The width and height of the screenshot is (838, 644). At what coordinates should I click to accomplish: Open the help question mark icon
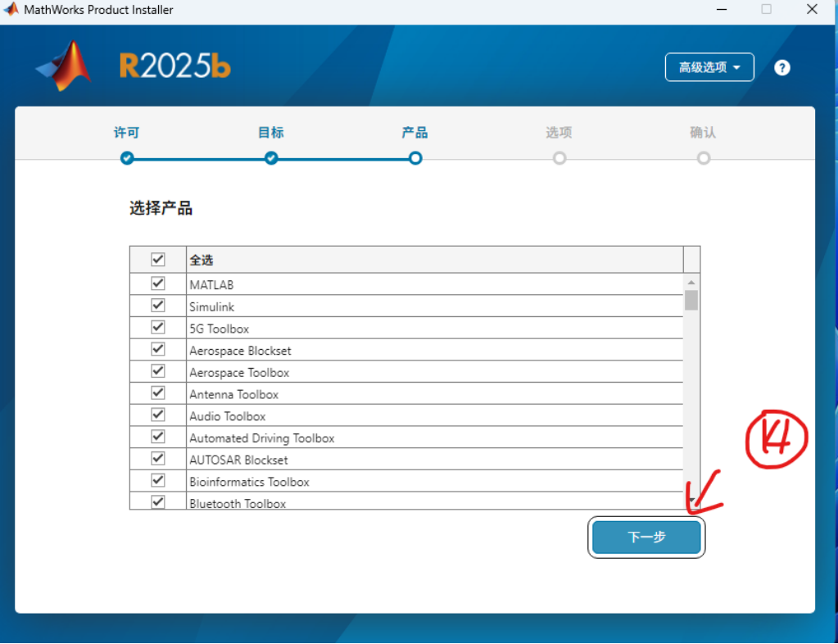(781, 68)
